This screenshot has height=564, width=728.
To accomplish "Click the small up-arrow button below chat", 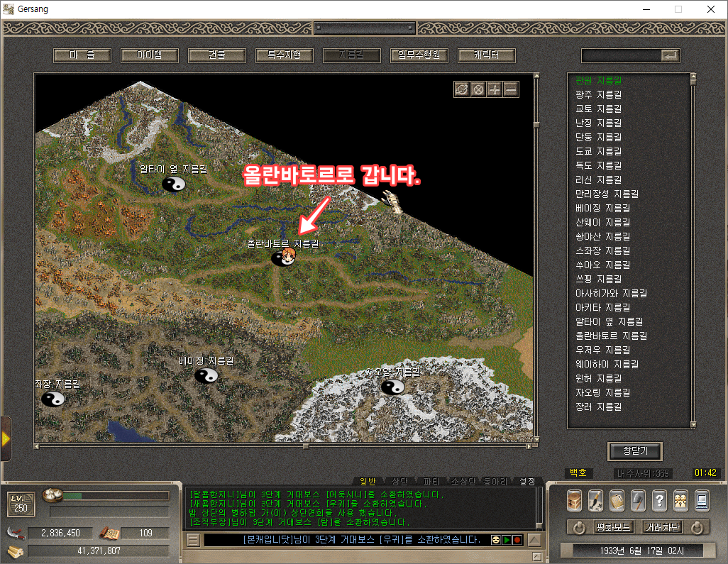I will click(536, 556).
